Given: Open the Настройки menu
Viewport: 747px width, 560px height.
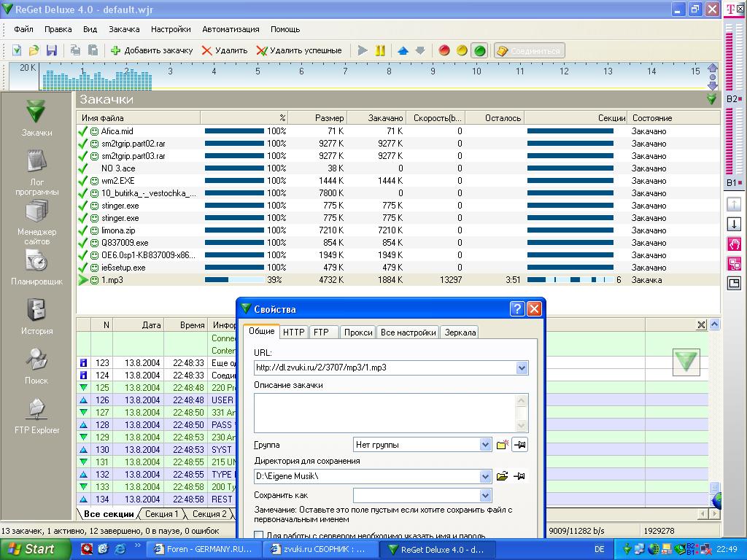Looking at the screenshot, I should (171, 29).
